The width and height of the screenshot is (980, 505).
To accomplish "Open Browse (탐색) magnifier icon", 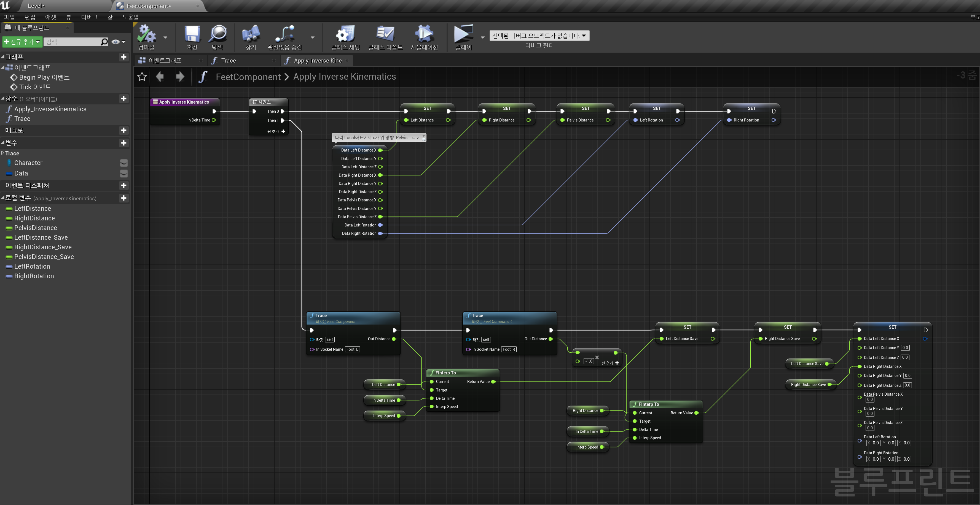I will tap(218, 34).
